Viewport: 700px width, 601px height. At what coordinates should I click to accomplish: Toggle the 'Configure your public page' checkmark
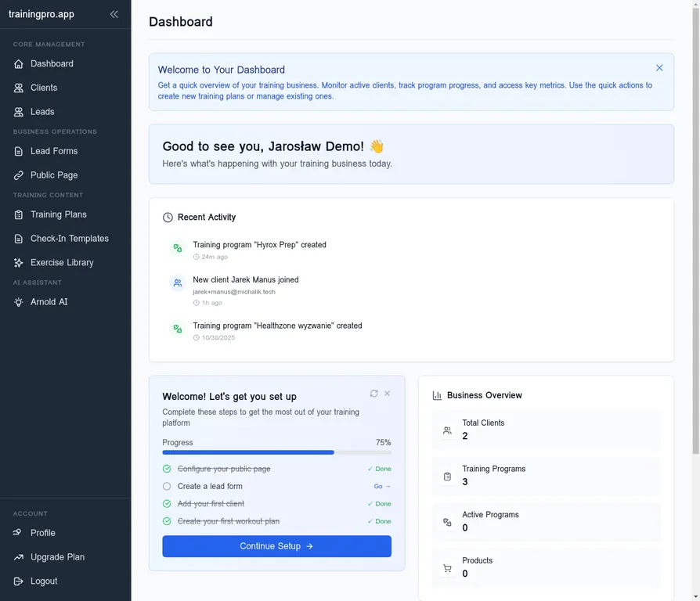tap(167, 469)
